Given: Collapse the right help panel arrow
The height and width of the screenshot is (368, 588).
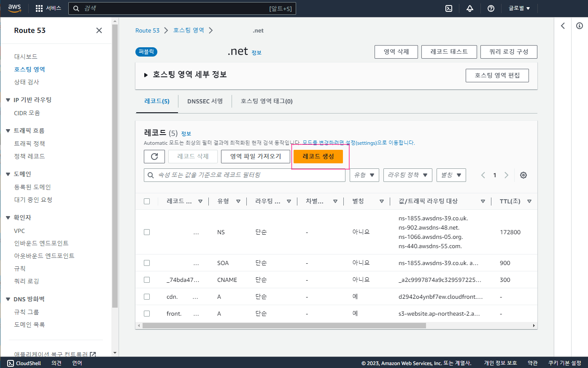Looking at the screenshot, I should [563, 26].
